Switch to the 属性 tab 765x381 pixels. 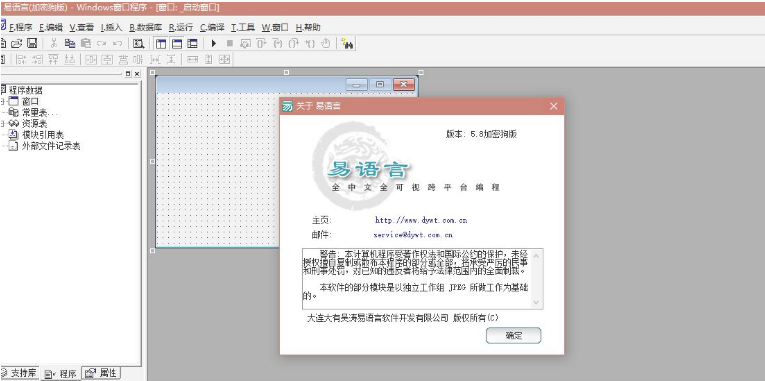point(101,373)
